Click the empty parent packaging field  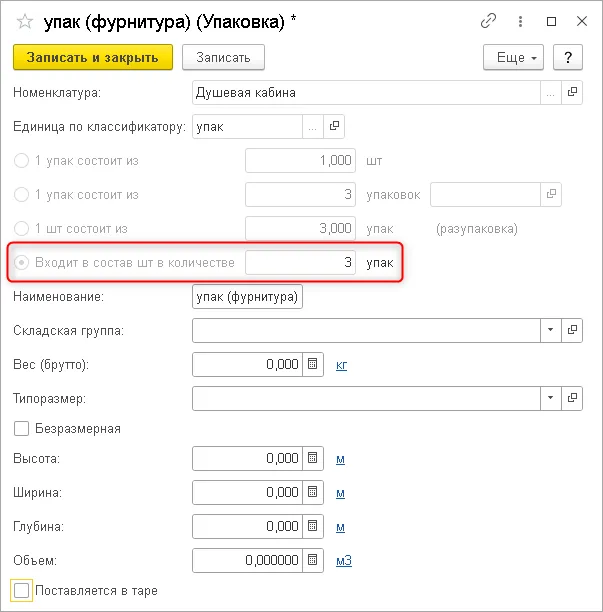(x=486, y=194)
